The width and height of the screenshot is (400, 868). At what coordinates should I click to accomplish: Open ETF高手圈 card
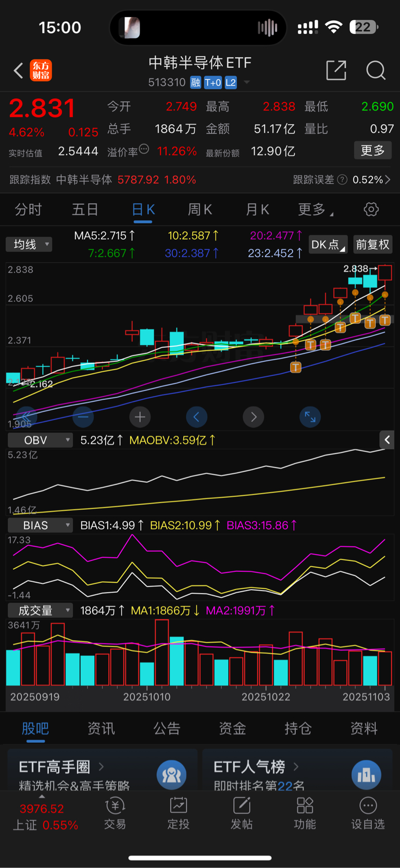103,770
